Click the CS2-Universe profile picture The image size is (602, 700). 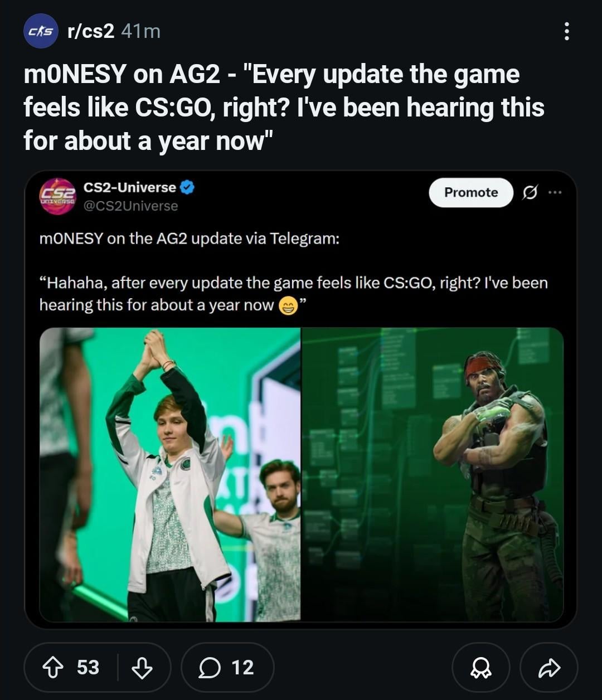(57, 196)
